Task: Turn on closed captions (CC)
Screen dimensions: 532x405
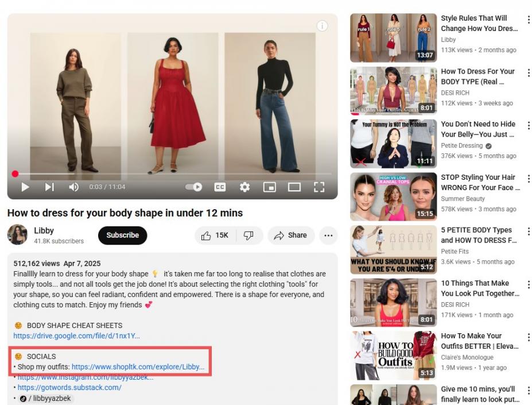Action: coord(220,187)
